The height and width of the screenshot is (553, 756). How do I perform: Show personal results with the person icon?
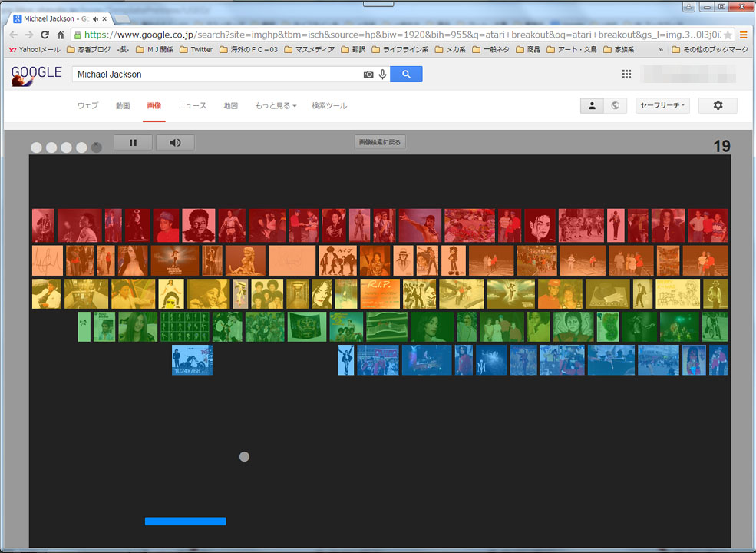[592, 105]
